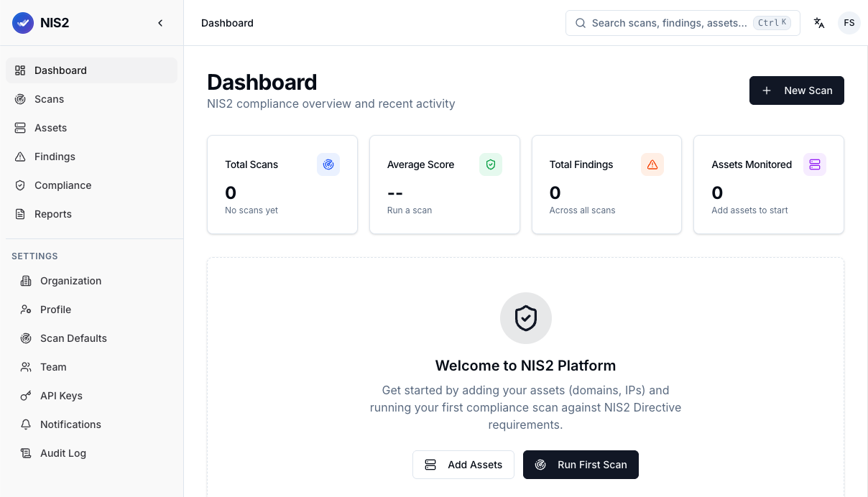
Task: Collapse the sidebar with the chevron
Action: click(x=160, y=23)
